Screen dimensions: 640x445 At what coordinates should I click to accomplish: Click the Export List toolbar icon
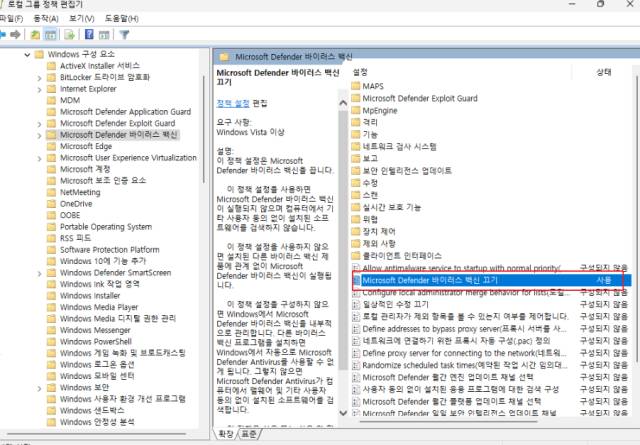(x=69, y=35)
